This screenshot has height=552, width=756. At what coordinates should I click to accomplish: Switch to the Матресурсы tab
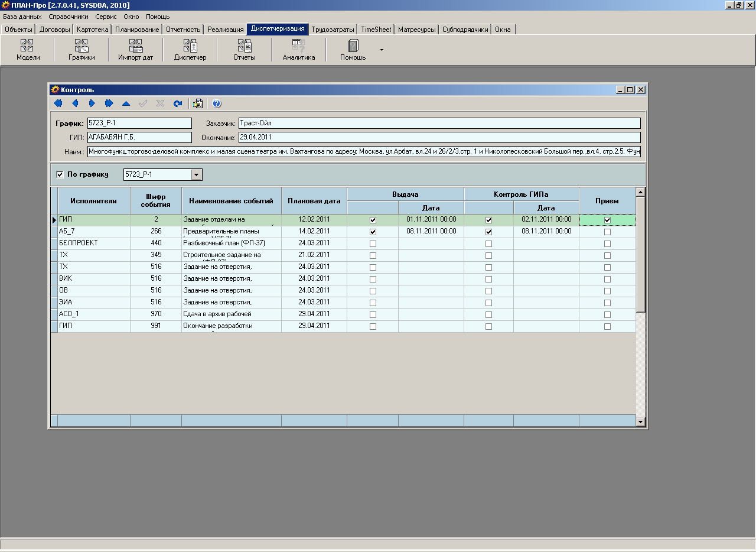(417, 29)
